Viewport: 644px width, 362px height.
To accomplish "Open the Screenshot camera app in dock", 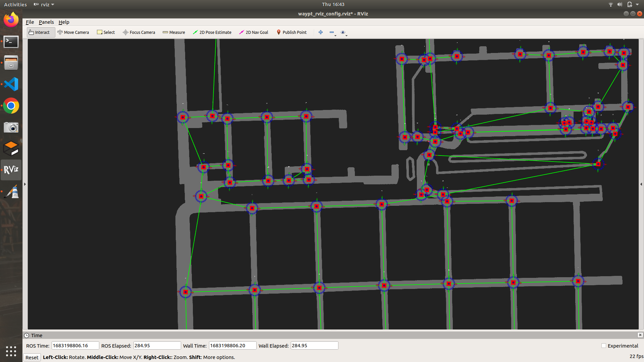I will click(11, 127).
